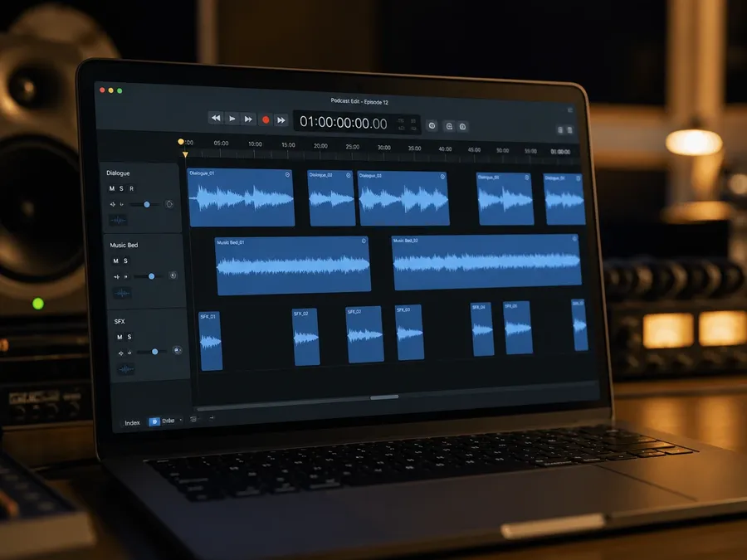Open the options icon on Dialogue_03 clip
This screenshot has height=560, width=747.
[x=442, y=177]
